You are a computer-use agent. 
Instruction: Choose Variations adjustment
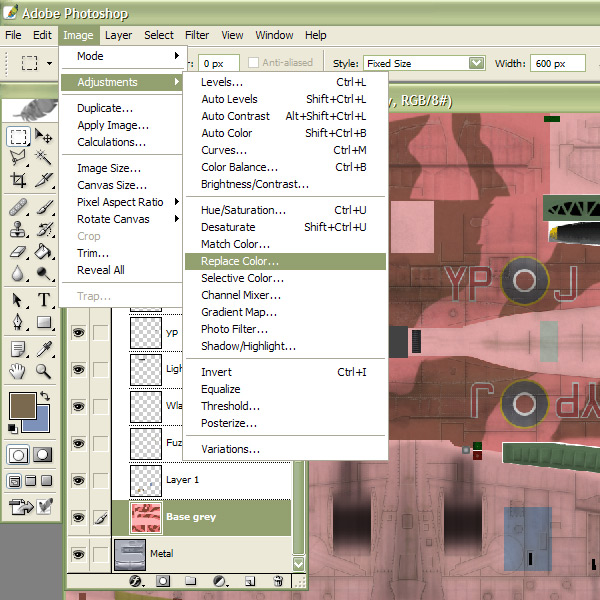tap(285, 449)
